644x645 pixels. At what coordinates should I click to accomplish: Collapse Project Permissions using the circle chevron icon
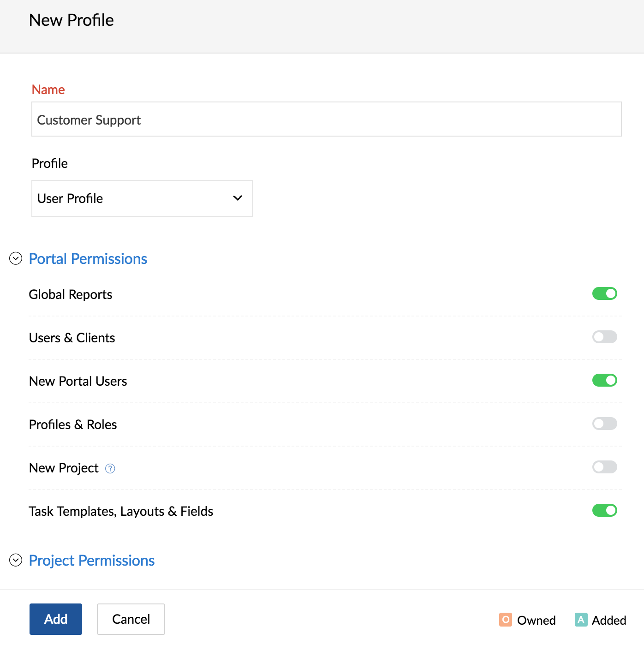16,560
